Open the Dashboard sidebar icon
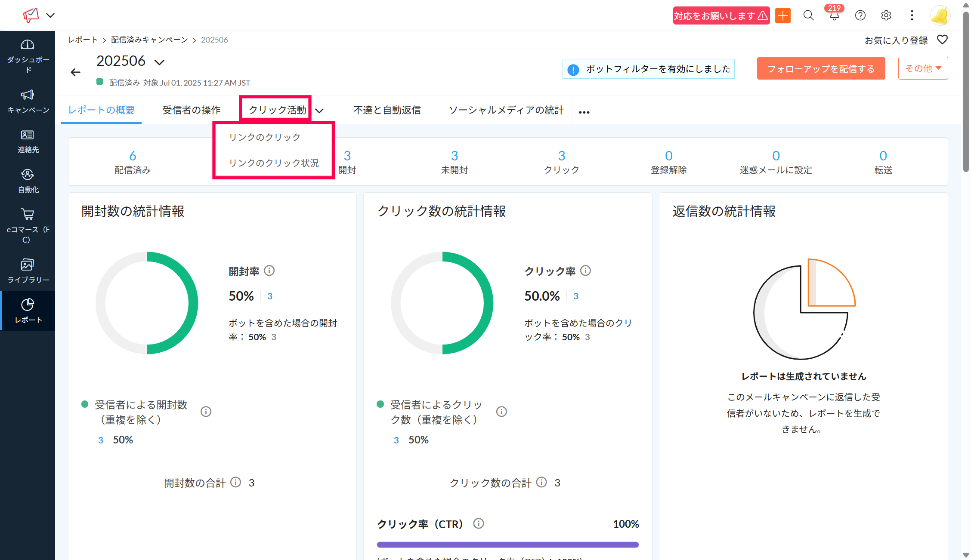Screen dimensions: 971x560 point(28,45)
